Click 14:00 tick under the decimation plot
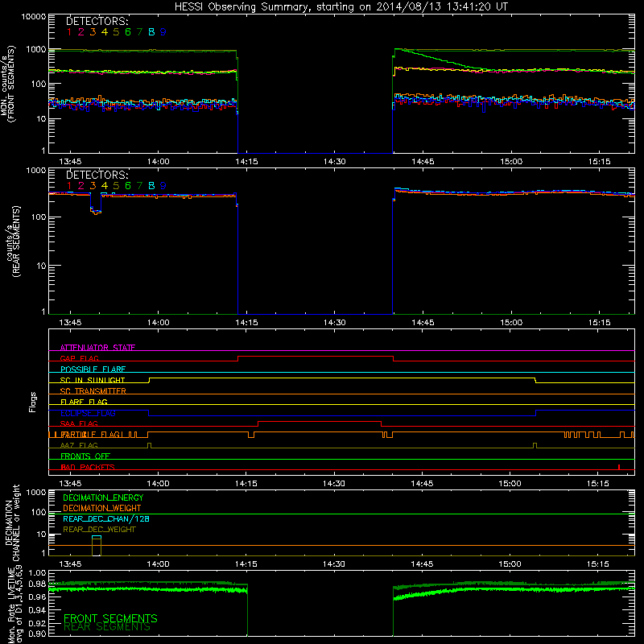644x644 pixels. click(158, 564)
